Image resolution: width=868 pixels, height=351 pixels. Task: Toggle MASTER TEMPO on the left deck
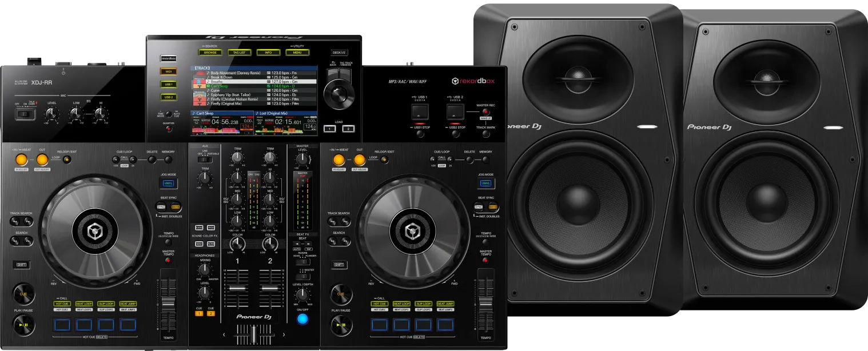tap(168, 260)
